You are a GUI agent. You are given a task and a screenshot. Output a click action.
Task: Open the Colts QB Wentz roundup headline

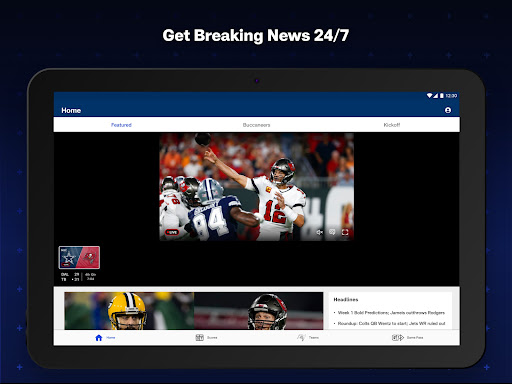[391, 323]
